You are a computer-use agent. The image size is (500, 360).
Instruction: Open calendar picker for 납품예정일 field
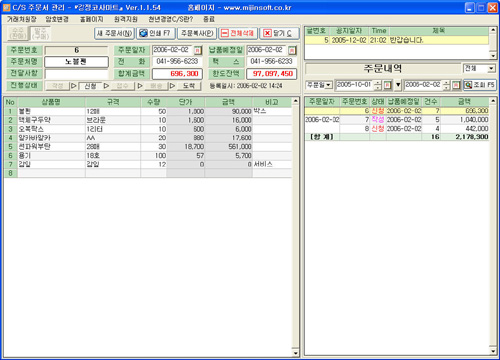point(292,51)
